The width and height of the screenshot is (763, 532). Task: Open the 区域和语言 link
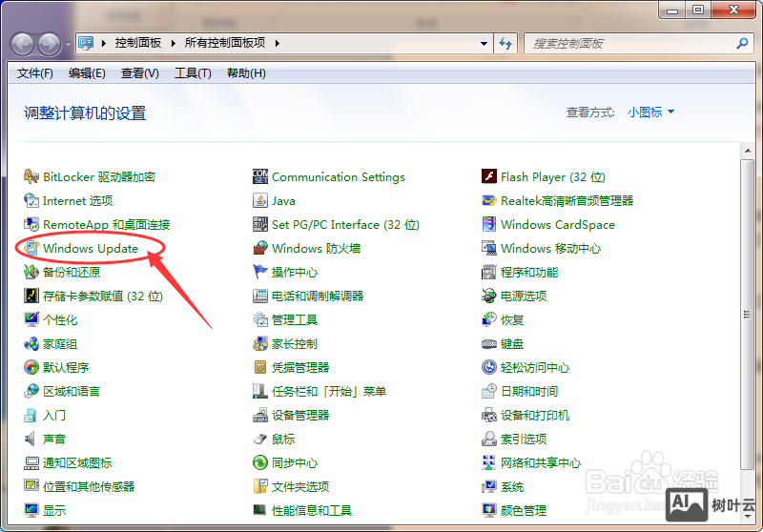click(x=72, y=392)
